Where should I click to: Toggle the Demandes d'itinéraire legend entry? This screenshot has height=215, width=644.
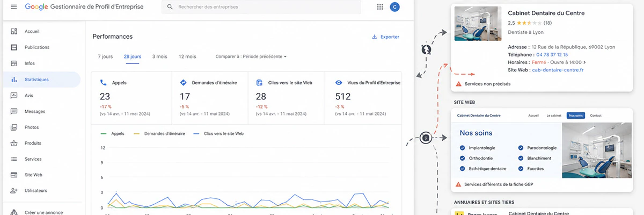point(159,133)
